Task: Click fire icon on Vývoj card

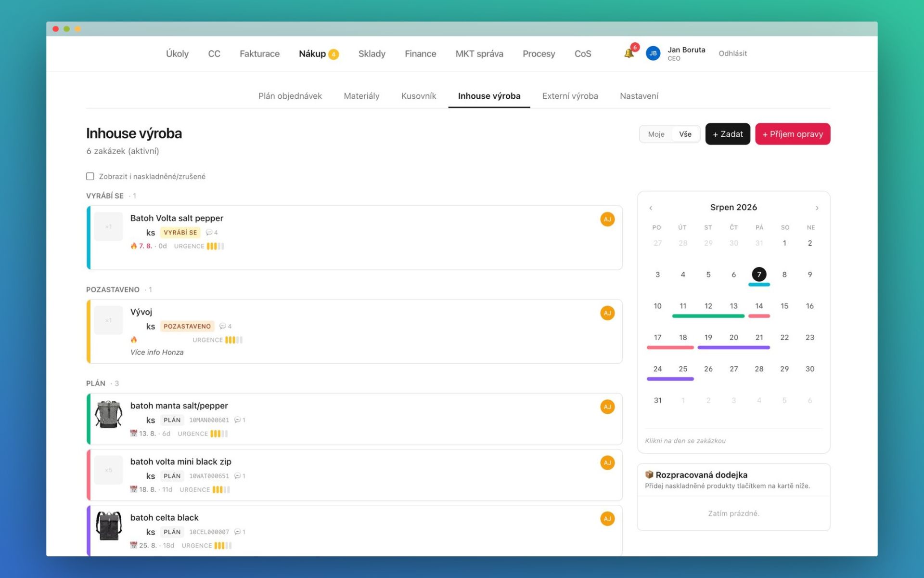Action: tap(134, 340)
